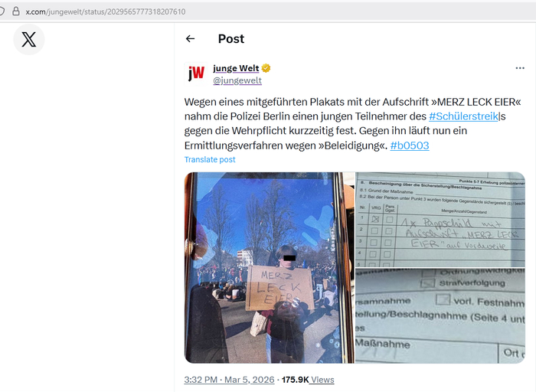The image size is (536, 392).
Task: Click the shield icon left of the lock
Action: point(2,11)
